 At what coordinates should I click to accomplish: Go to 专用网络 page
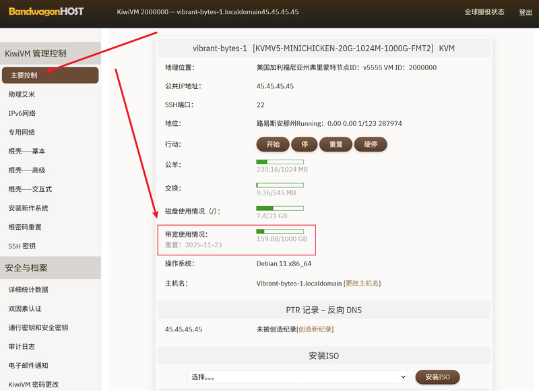tap(22, 132)
